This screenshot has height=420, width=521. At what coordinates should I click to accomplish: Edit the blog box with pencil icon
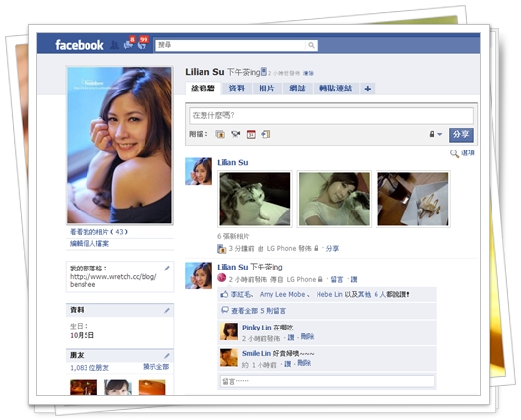(167, 268)
